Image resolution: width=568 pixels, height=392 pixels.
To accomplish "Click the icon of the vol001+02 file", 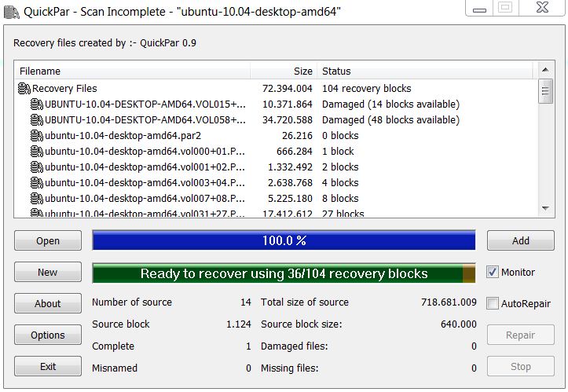I will pos(37,167).
